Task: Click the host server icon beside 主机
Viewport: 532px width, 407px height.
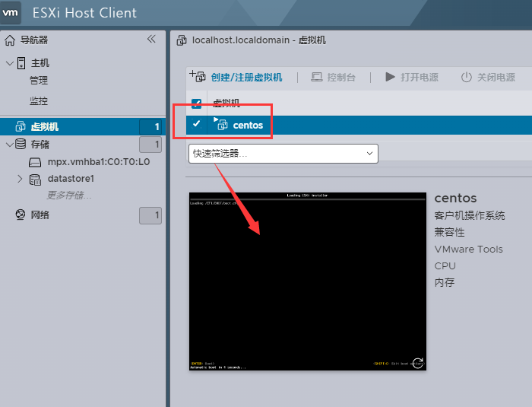Action: pyautogui.click(x=21, y=63)
